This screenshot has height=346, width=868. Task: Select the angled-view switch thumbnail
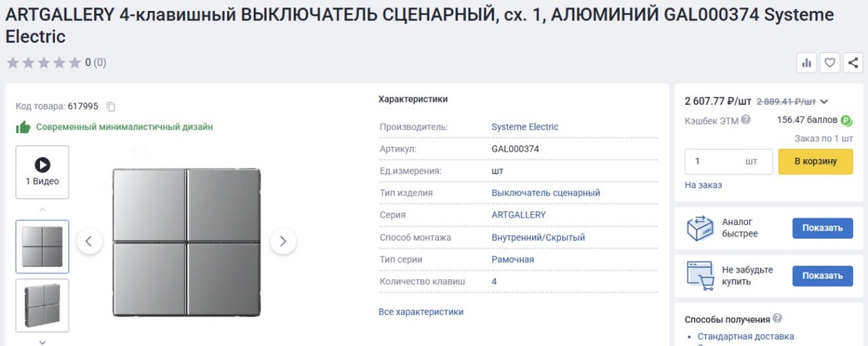coord(43,305)
